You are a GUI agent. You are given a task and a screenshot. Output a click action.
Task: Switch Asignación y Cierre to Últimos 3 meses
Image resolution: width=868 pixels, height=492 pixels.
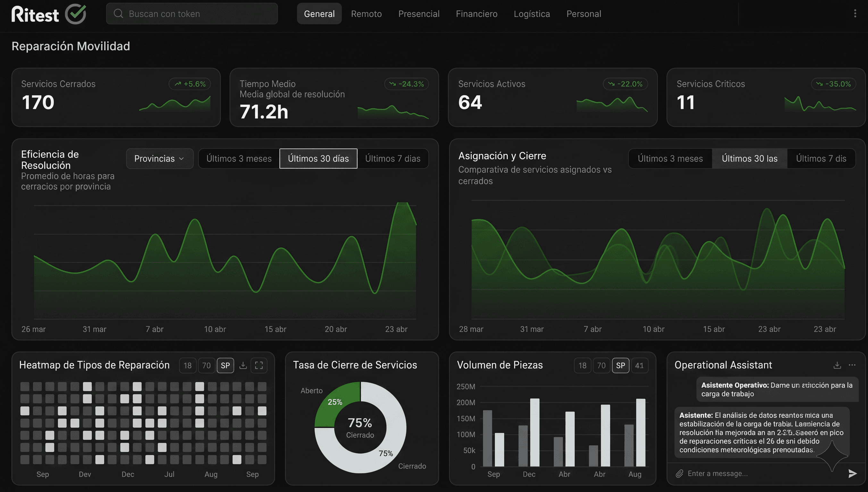tap(670, 159)
